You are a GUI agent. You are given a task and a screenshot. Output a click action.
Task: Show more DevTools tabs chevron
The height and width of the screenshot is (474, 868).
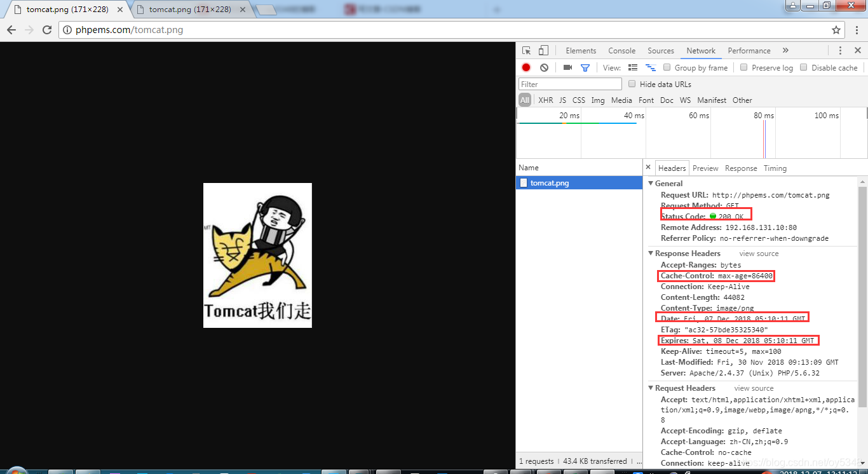[x=785, y=51]
